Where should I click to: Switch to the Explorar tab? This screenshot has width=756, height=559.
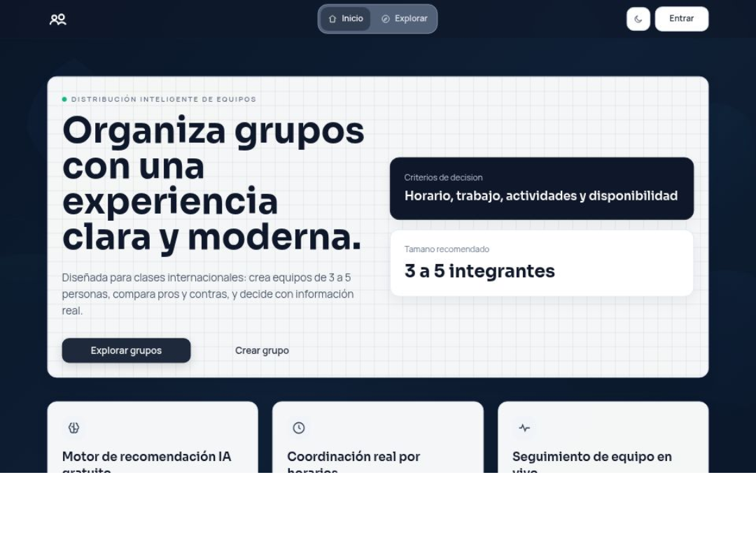pyautogui.click(x=404, y=19)
